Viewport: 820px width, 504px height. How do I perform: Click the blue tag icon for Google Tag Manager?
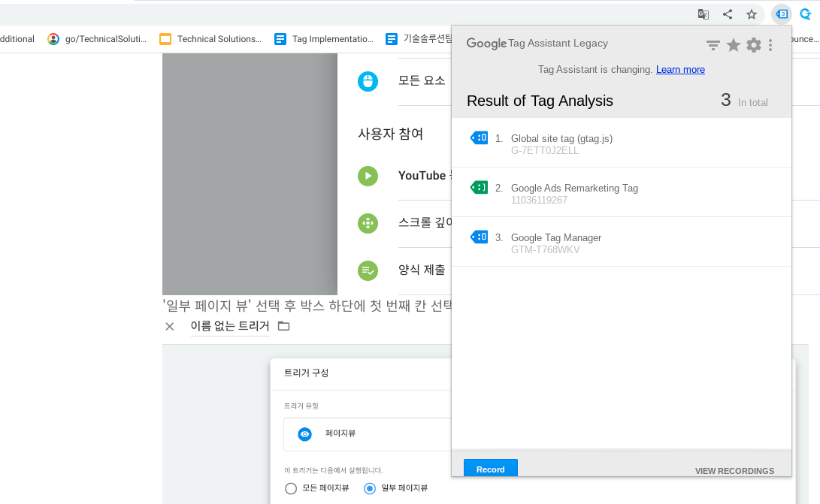click(479, 237)
